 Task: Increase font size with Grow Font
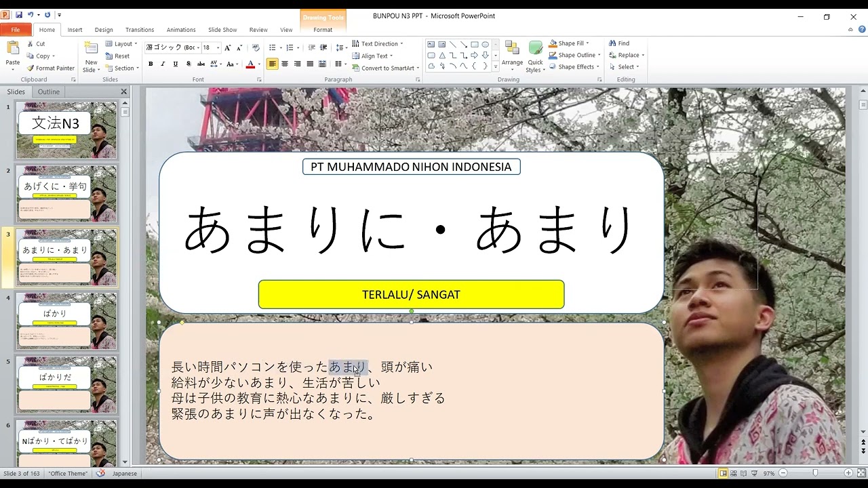(x=227, y=47)
